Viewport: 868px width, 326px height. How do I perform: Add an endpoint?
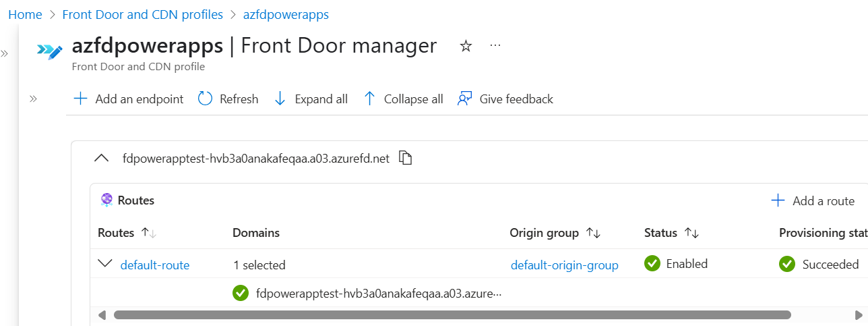coord(128,99)
